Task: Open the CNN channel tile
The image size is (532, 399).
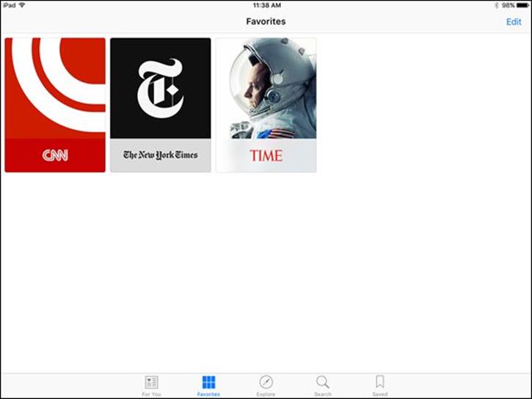Action: coord(55,105)
